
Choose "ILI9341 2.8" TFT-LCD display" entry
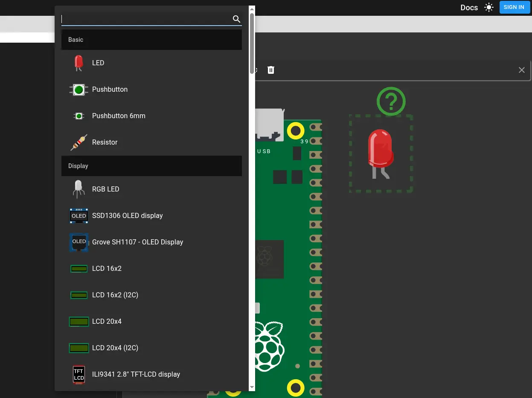coord(151,375)
